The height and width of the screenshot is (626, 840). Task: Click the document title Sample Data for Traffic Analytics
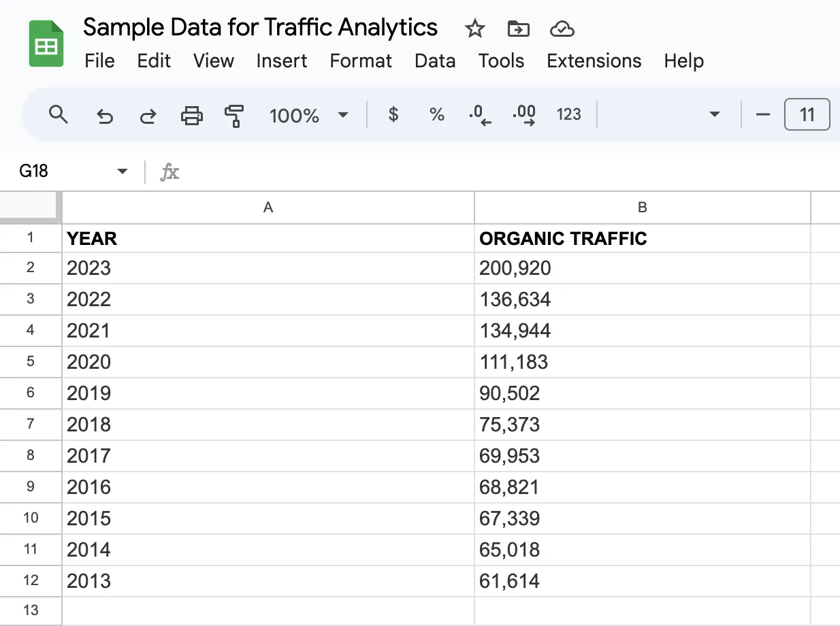[260, 27]
